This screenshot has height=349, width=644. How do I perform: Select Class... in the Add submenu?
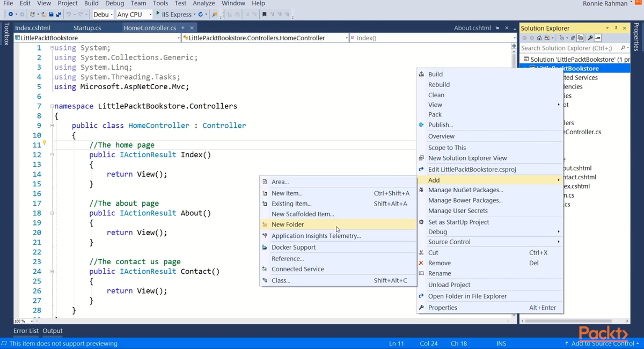(x=338, y=280)
